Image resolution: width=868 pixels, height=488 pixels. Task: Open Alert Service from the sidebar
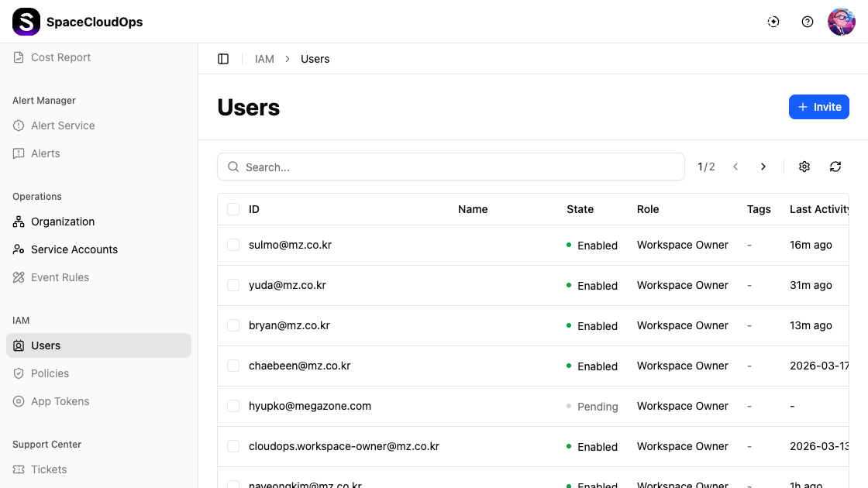point(63,125)
